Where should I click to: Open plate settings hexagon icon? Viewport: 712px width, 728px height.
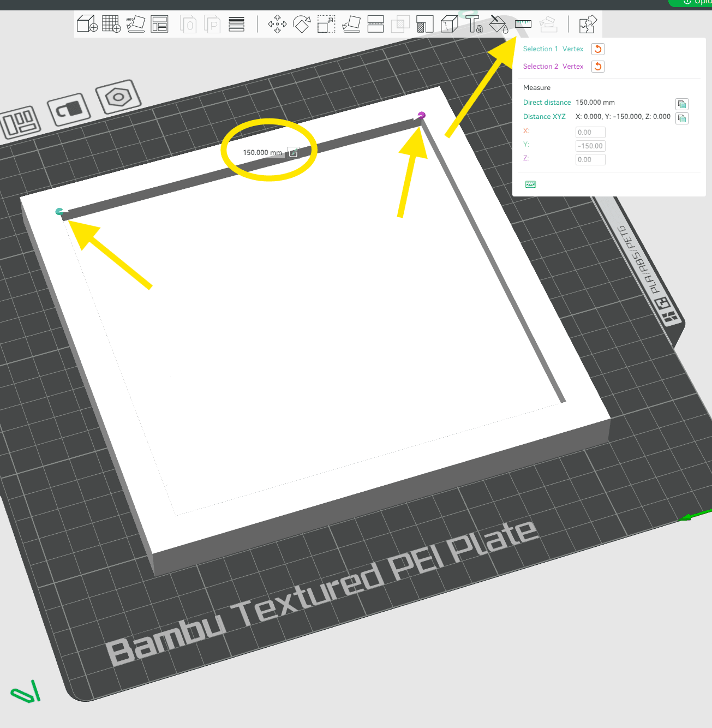[x=118, y=97]
